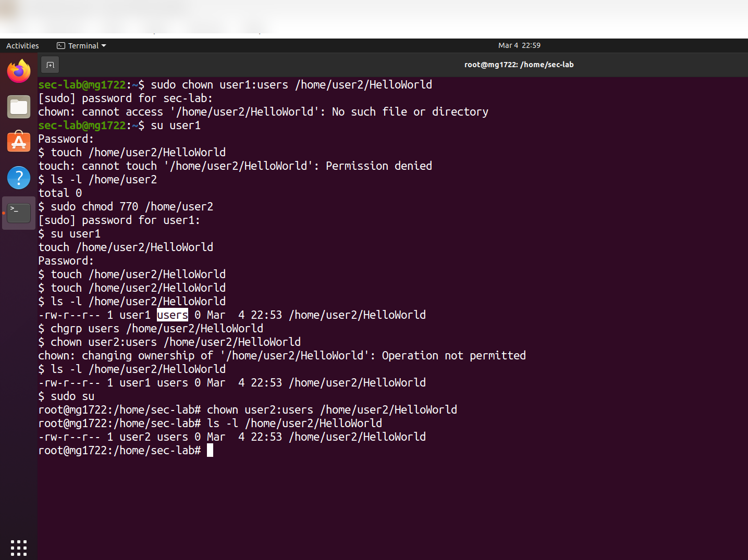Click the 'total 0' output line
Image resolution: width=748 pixels, height=560 pixels.
coord(60,193)
